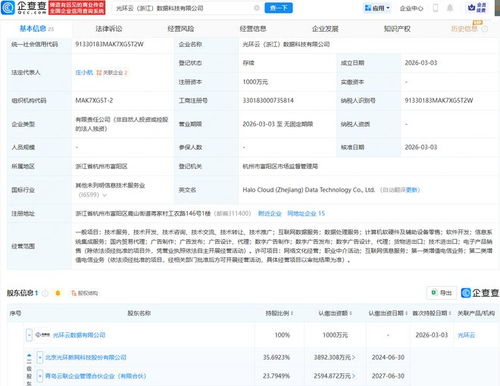The image size is (500, 386).
Task: Open the 青岛云联企业管理合伙企业 link
Action: click(96, 376)
